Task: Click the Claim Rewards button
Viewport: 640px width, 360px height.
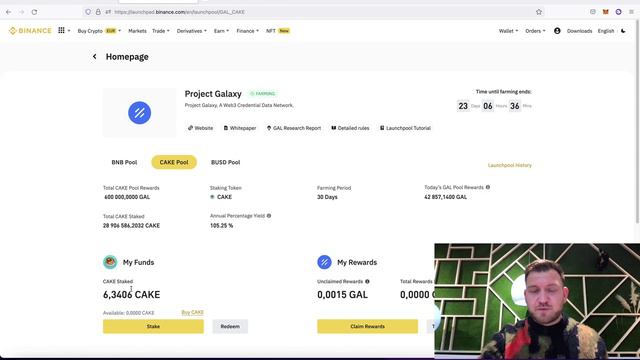Action: pyautogui.click(x=367, y=327)
